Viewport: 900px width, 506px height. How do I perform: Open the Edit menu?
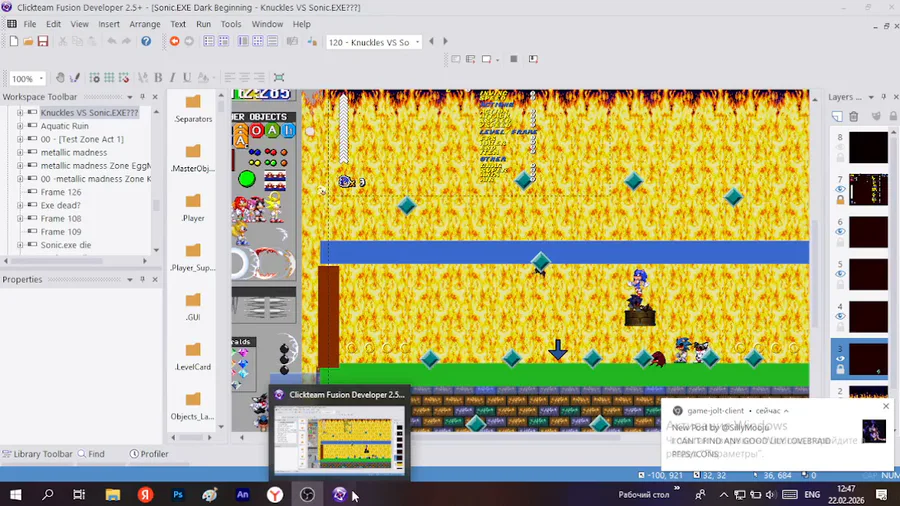pyautogui.click(x=53, y=24)
